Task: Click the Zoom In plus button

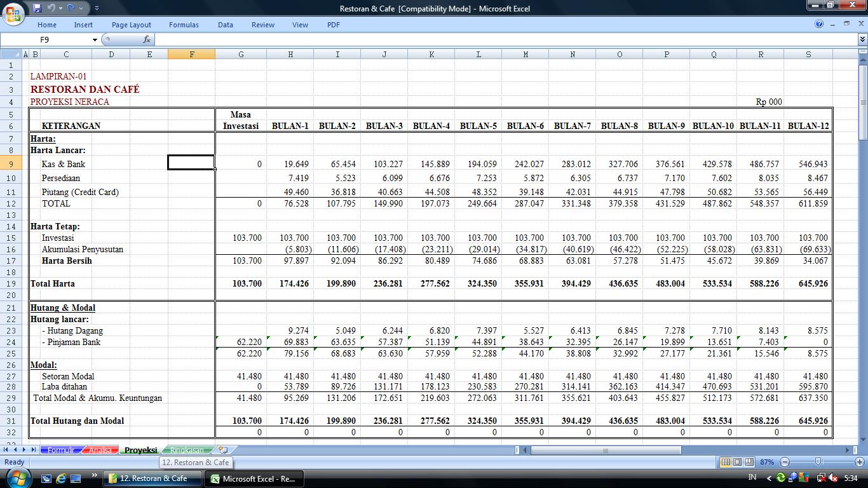Action: click(x=860, y=462)
